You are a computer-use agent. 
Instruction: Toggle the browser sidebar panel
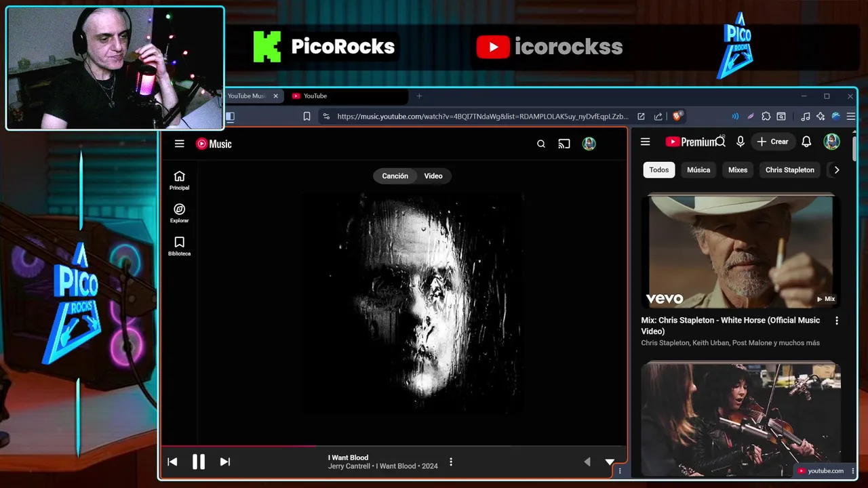[x=230, y=117]
